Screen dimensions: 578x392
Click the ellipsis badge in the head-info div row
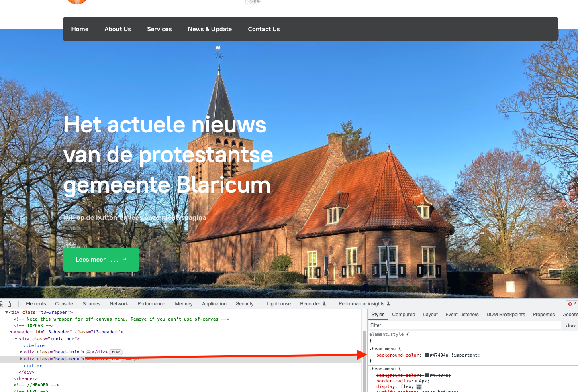(x=88, y=352)
